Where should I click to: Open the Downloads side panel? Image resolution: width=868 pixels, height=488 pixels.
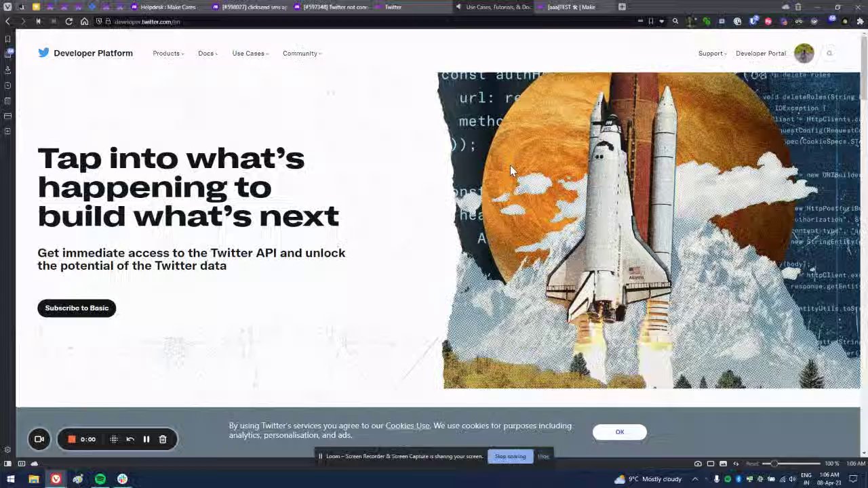(7, 70)
